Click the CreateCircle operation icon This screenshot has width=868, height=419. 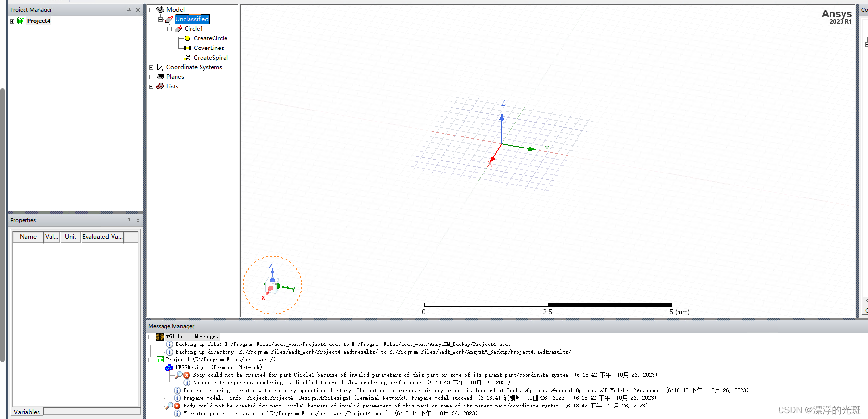tap(188, 38)
